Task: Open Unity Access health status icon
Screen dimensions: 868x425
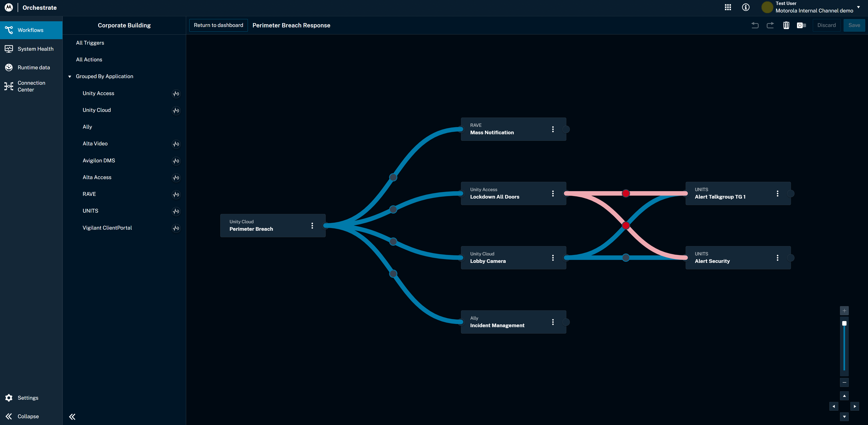Action: point(176,94)
